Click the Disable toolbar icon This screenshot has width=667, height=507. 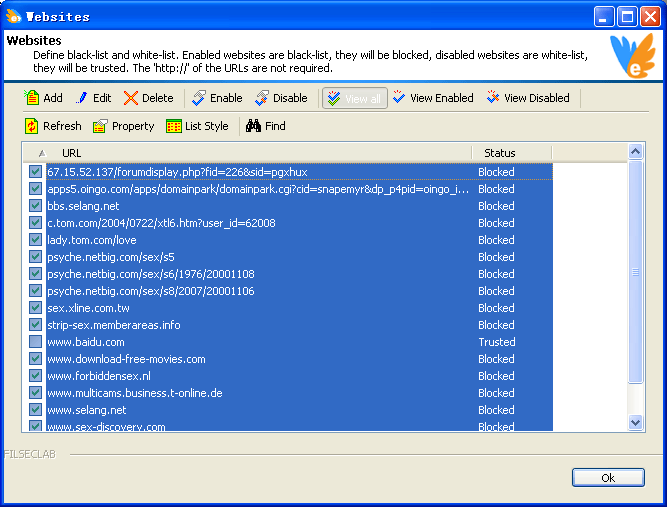tap(262, 98)
